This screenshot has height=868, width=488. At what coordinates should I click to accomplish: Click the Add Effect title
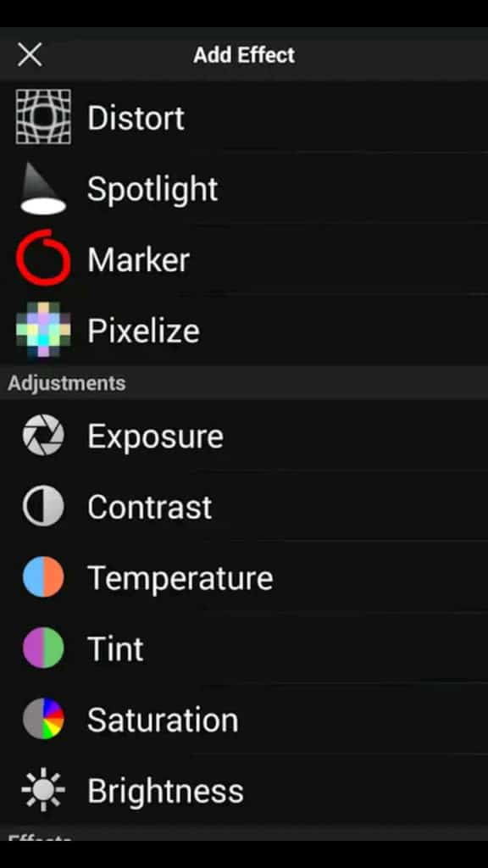[244, 55]
